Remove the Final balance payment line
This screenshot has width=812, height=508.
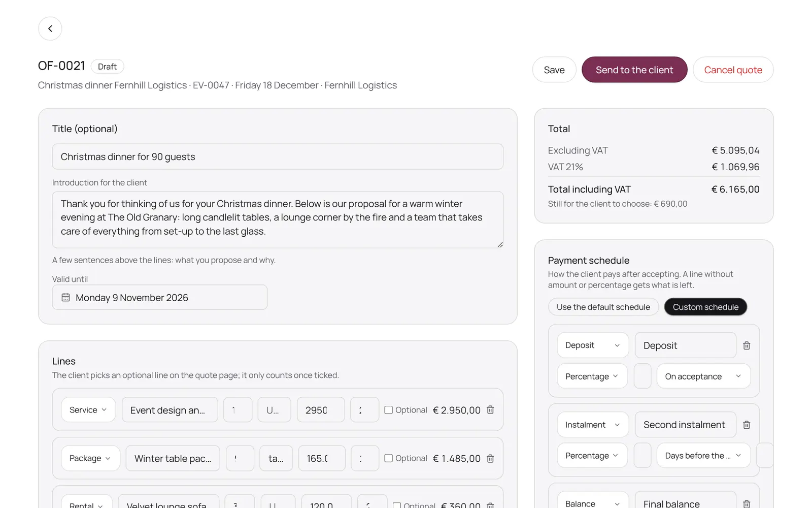(x=747, y=503)
